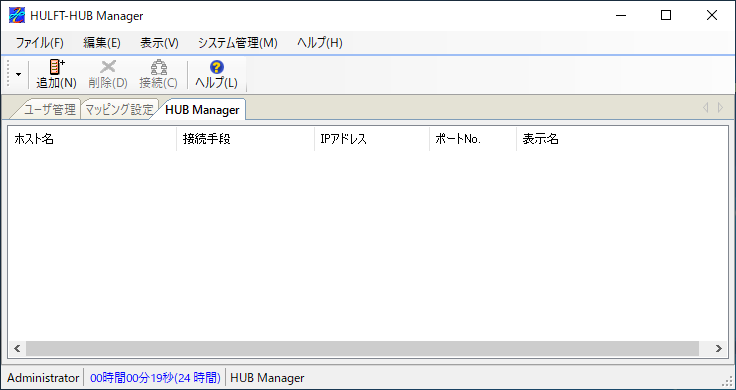Open the 編集(E) menu
The height and width of the screenshot is (390, 736).
[x=102, y=43]
